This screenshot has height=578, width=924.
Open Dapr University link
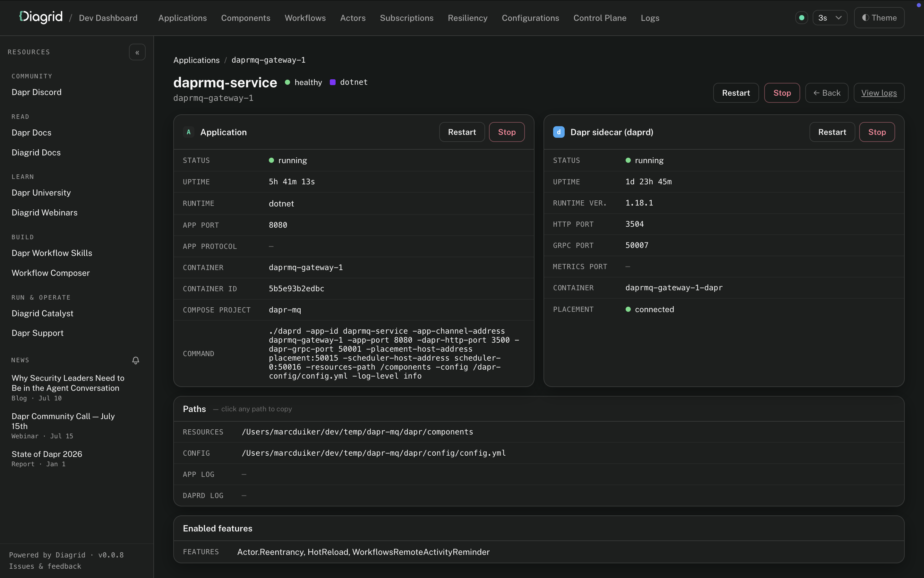click(41, 193)
